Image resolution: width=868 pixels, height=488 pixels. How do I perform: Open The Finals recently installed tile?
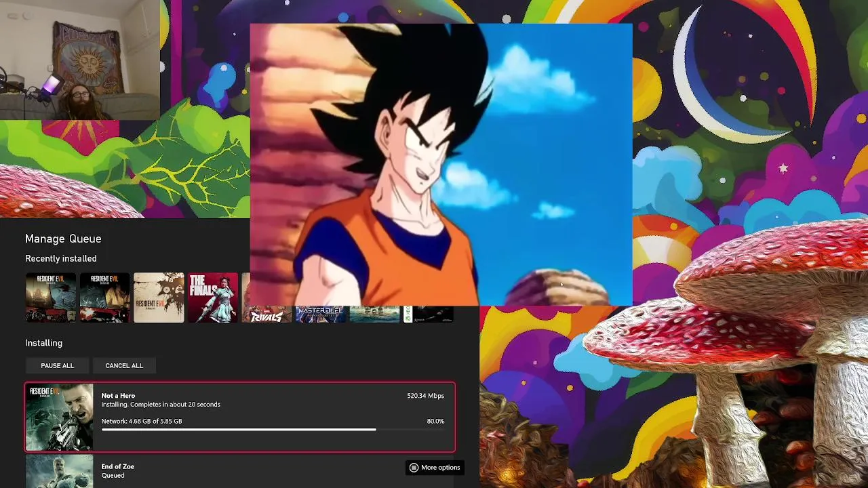click(x=213, y=298)
